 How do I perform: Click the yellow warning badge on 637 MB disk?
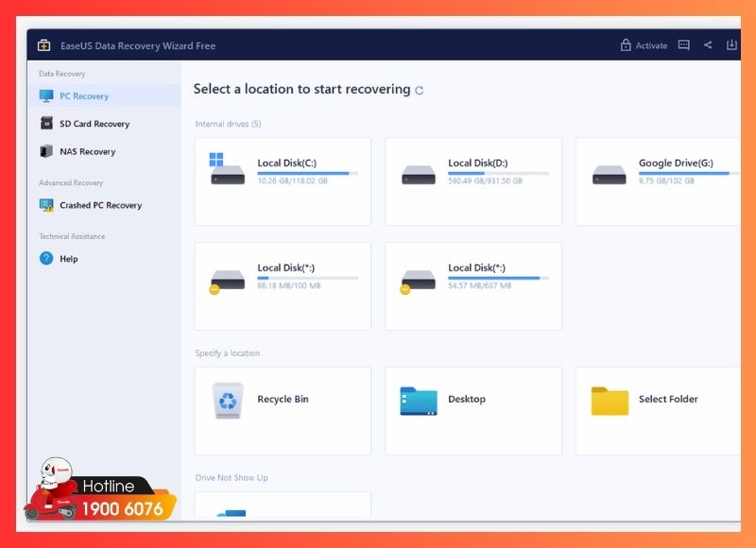coord(405,289)
